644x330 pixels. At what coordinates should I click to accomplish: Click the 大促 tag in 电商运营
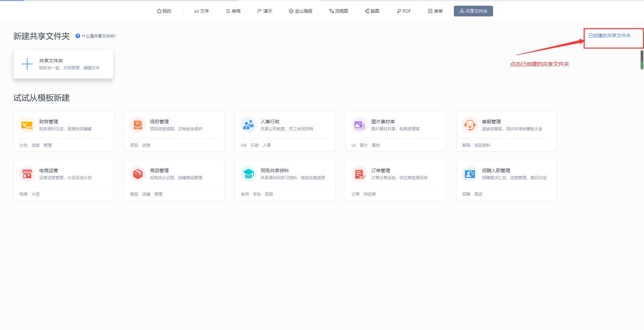point(36,194)
